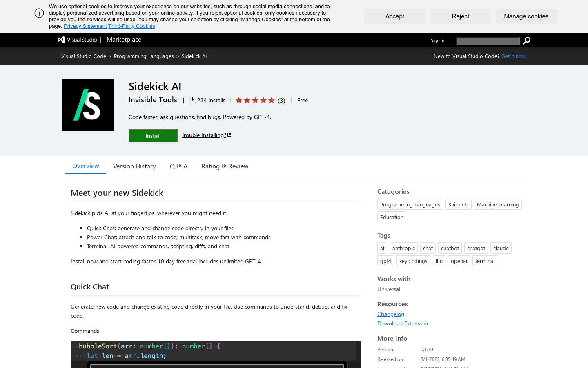588x368 pixels.
Task: Go to Marketplace home
Action: pyautogui.click(x=124, y=40)
